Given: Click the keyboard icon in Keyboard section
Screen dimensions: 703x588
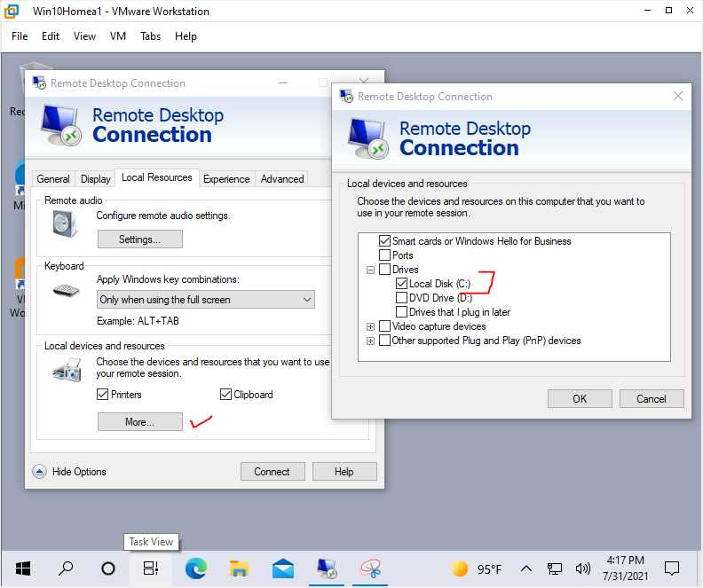Looking at the screenshot, I should 66,291.
